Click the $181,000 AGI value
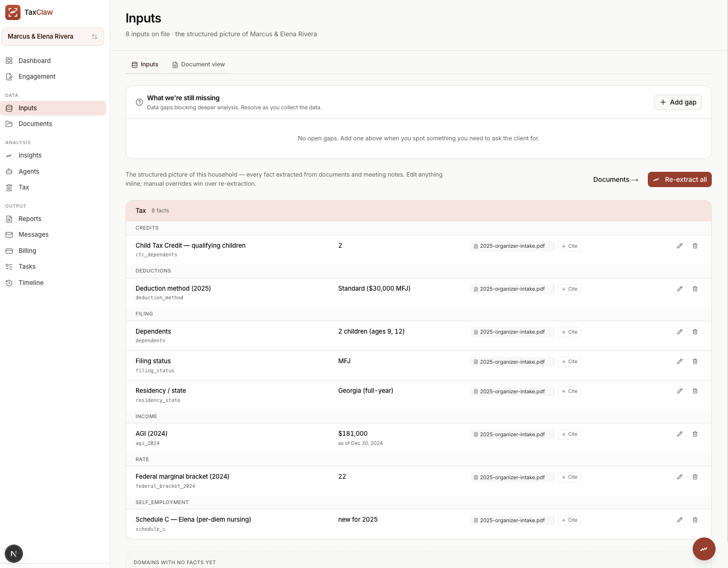This screenshot has height=568, width=728. (x=353, y=433)
